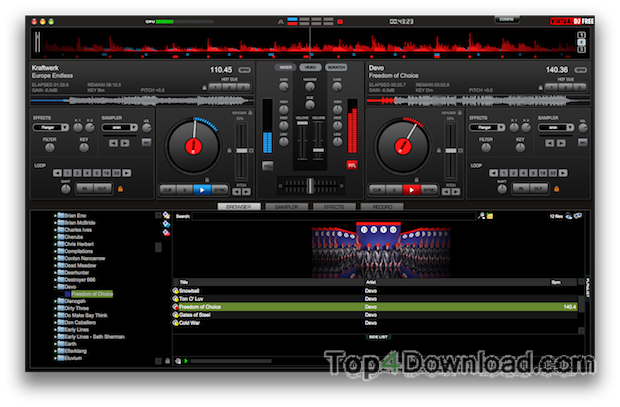This screenshot has height=407, width=620.
Task: Trigger hot cue 3 on right deck
Action: 580,87
